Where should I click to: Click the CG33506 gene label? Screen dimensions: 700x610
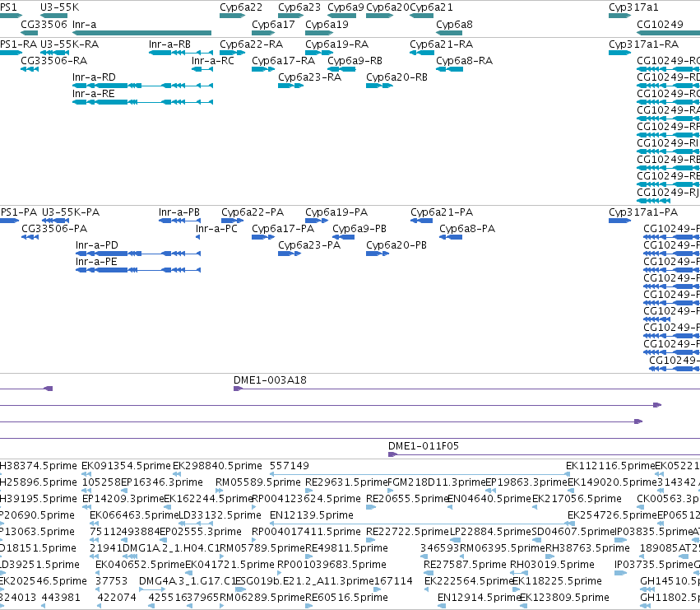click(44, 24)
